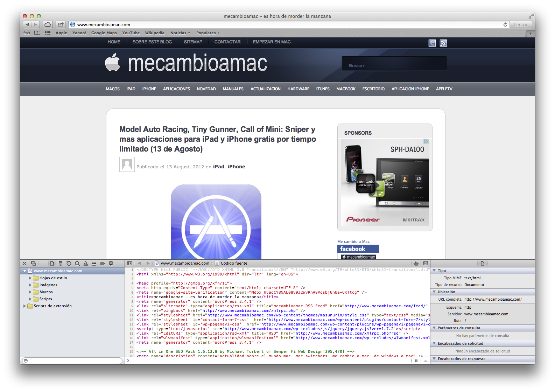Open Populares bookmarks dropdown

click(x=208, y=33)
